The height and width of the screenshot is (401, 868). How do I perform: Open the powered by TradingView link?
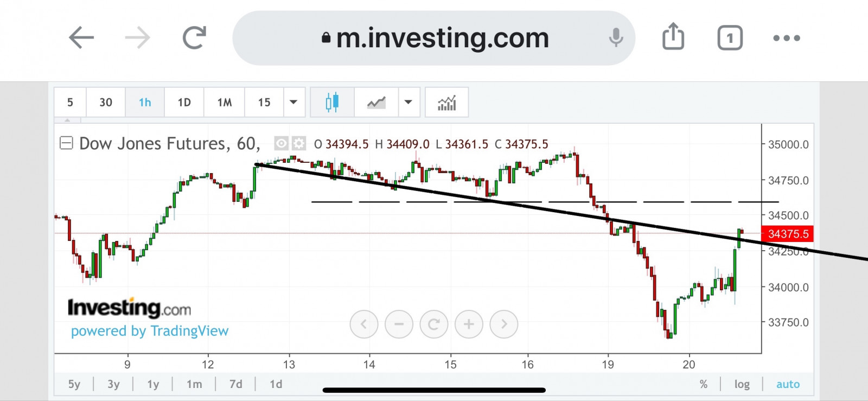click(x=150, y=331)
